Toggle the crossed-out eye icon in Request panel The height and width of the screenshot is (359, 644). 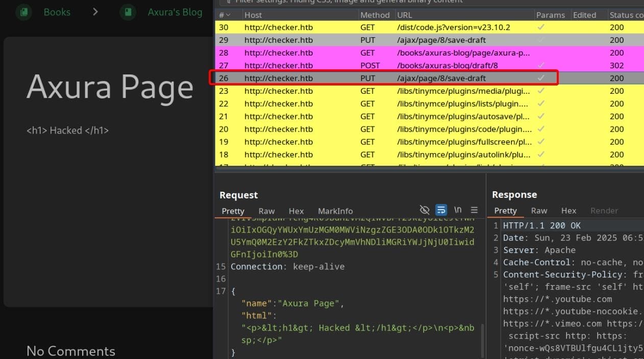click(x=425, y=210)
